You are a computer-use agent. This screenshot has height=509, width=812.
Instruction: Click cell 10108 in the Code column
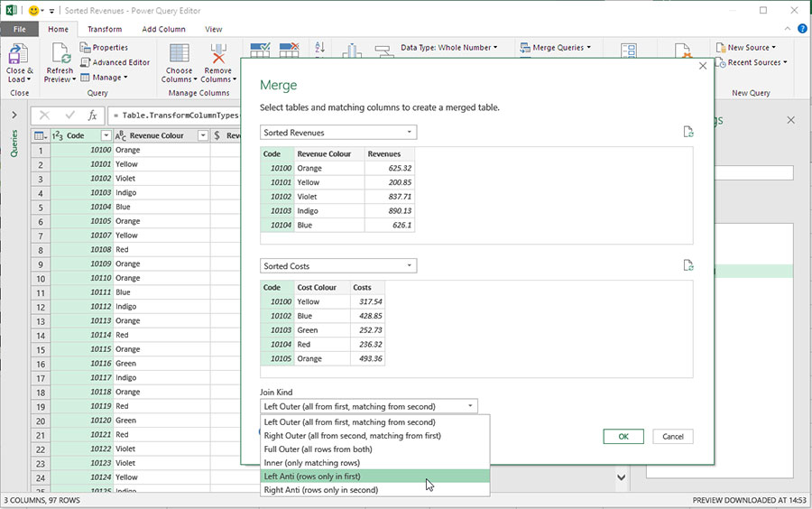coord(81,250)
